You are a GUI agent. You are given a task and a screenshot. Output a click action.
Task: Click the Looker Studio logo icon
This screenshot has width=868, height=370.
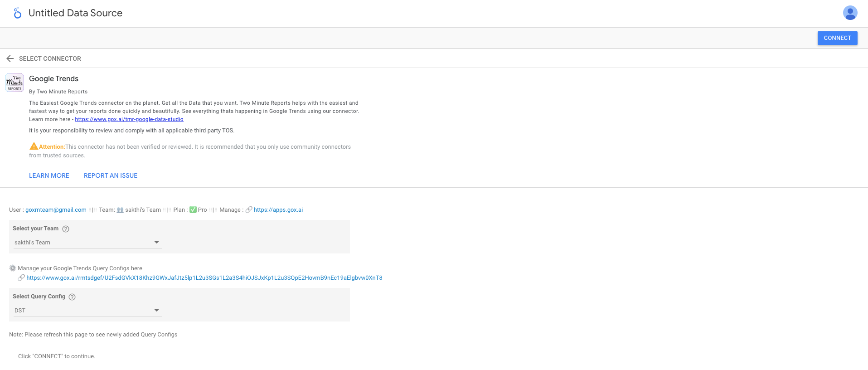tap(17, 13)
